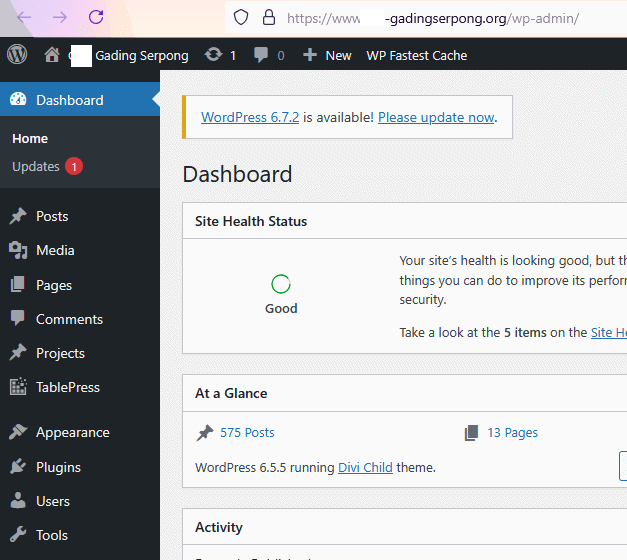Click the Pages icon in the sidebar
Screen dimensions: 627x560
[18, 284]
